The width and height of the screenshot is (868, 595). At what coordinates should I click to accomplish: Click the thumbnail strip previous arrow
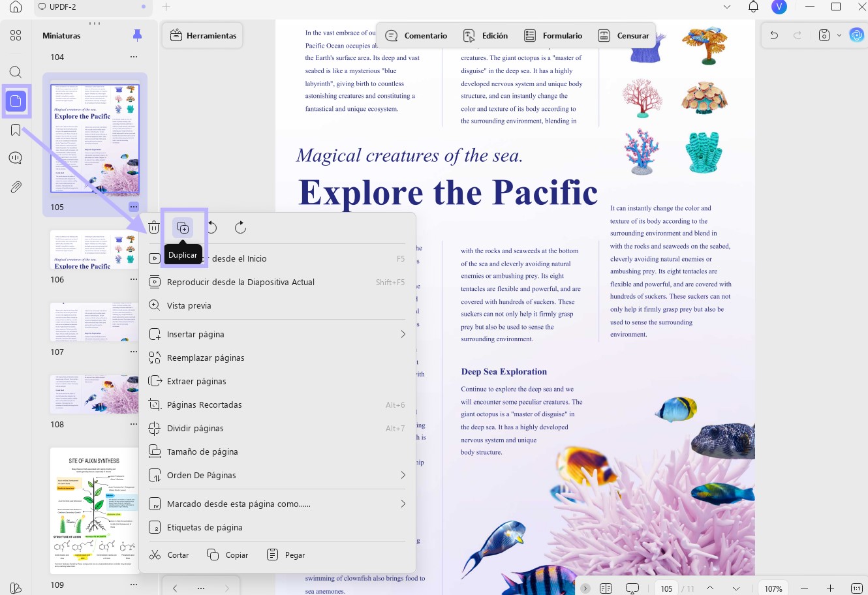[175, 588]
